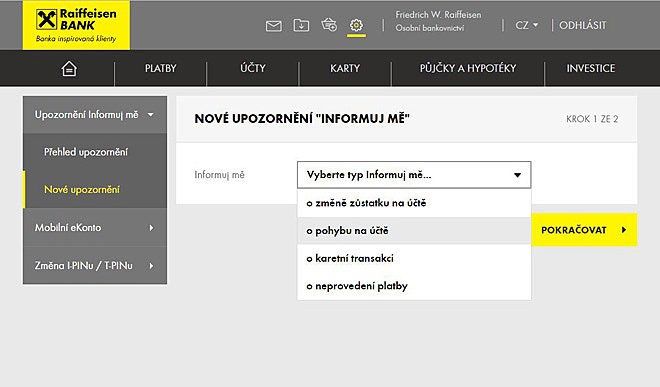Choose option o neprovedení platby

click(x=414, y=286)
